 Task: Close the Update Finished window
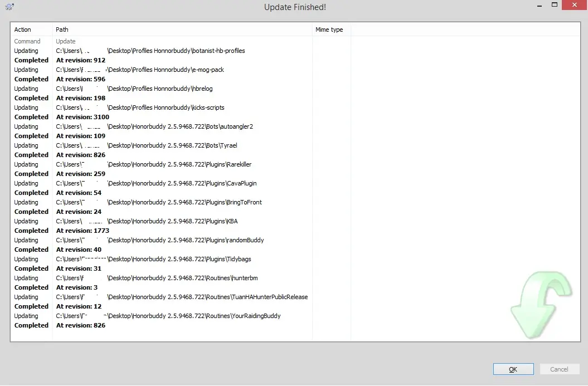coord(575,5)
